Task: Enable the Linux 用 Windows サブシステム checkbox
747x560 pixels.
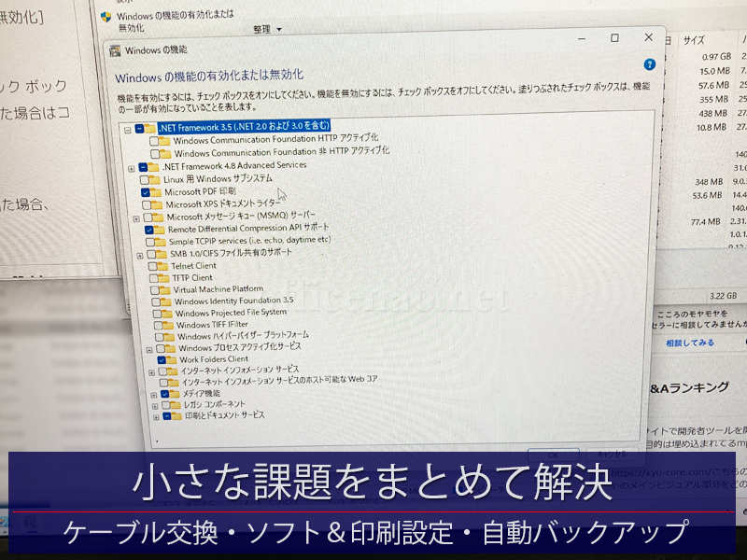Action: [x=144, y=179]
